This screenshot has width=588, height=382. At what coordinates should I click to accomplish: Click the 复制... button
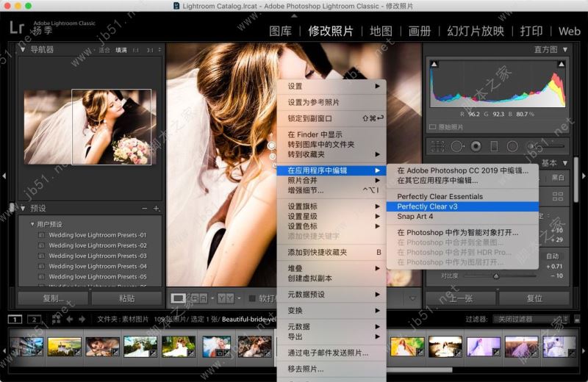click(x=53, y=298)
